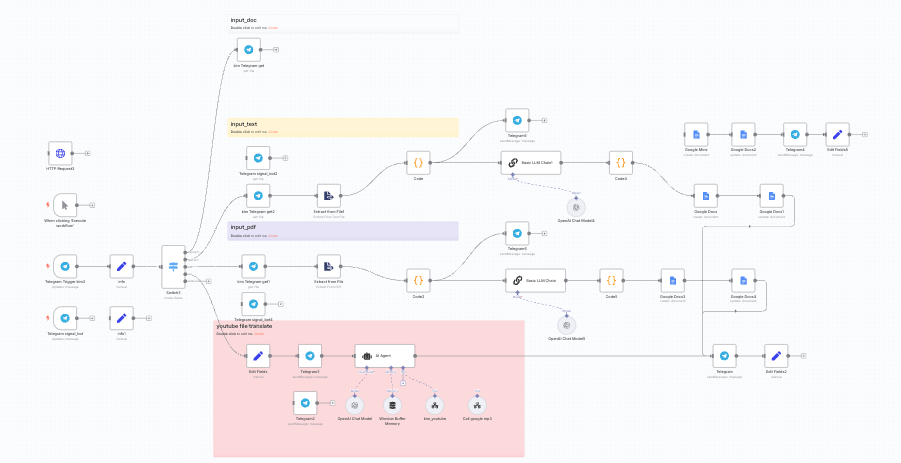Select the HTTP Request3 globe node
This screenshot has height=463, width=901.
coord(60,153)
